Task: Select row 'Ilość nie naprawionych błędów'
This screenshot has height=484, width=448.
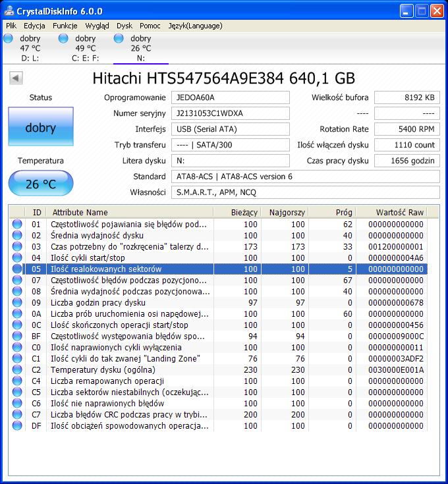Action: (x=218, y=403)
